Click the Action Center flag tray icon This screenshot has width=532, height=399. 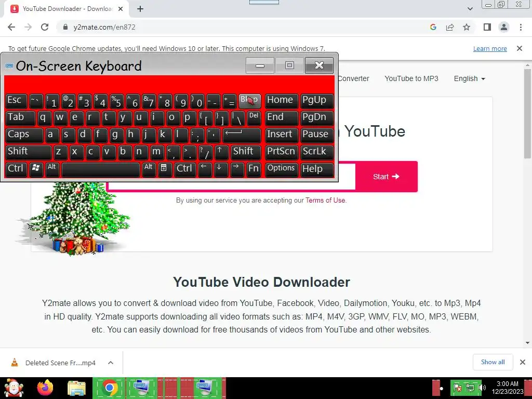pyautogui.click(x=457, y=388)
